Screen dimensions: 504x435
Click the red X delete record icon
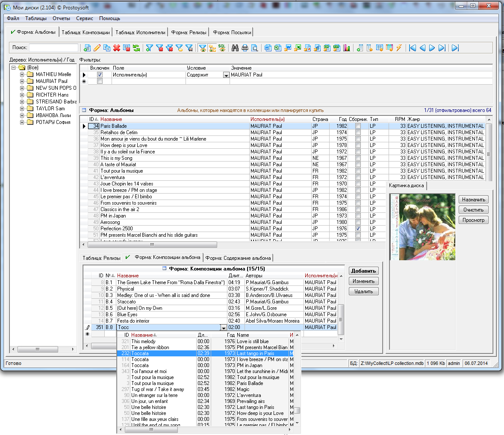tap(117, 48)
